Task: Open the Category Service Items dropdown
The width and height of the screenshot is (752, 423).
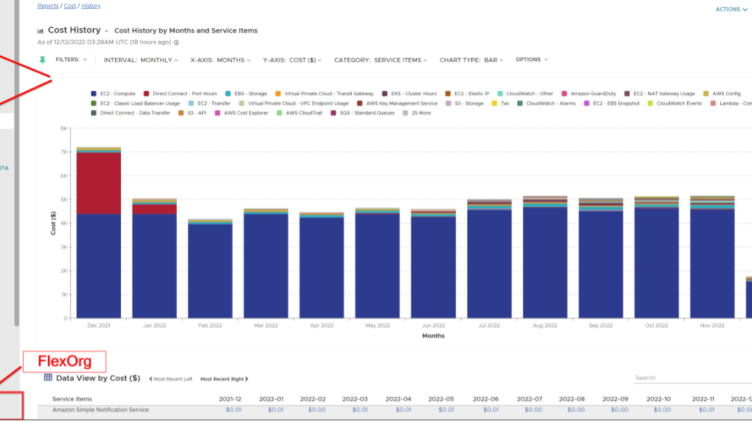Action: coord(380,60)
